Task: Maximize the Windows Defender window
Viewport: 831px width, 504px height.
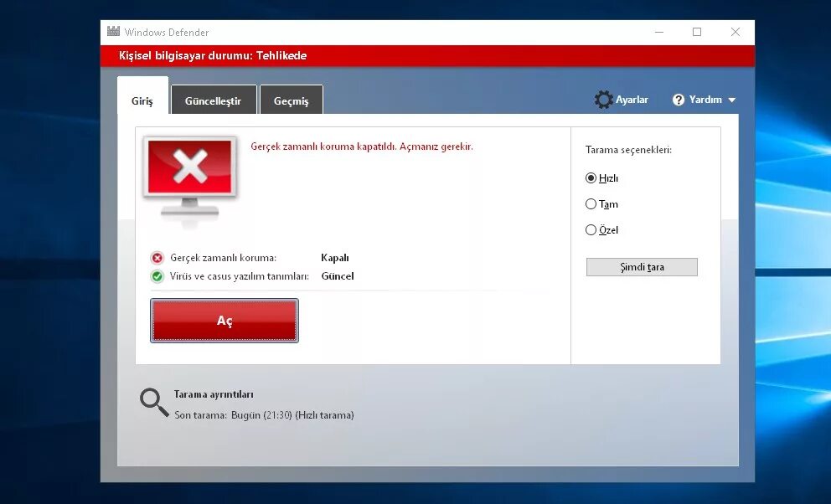Action: click(x=697, y=32)
